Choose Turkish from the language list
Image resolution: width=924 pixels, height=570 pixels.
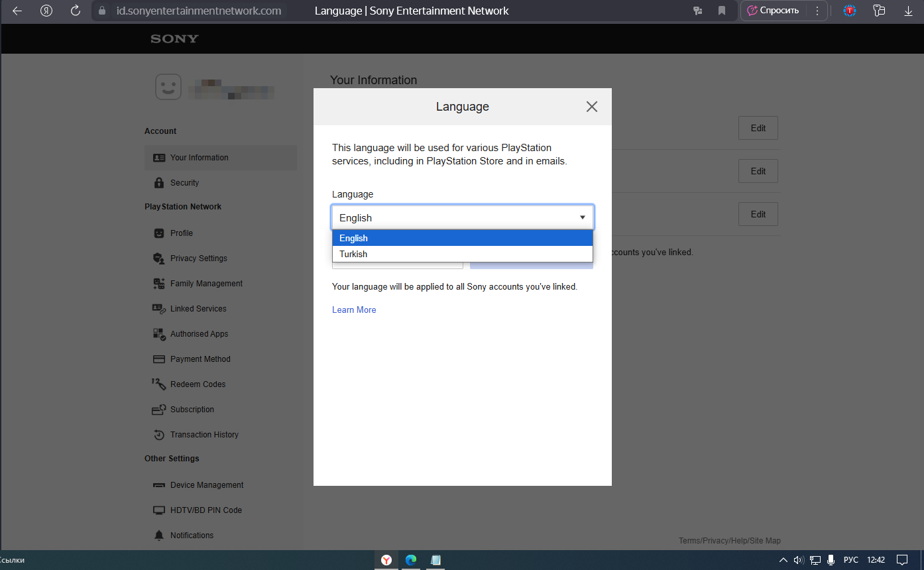pos(462,254)
